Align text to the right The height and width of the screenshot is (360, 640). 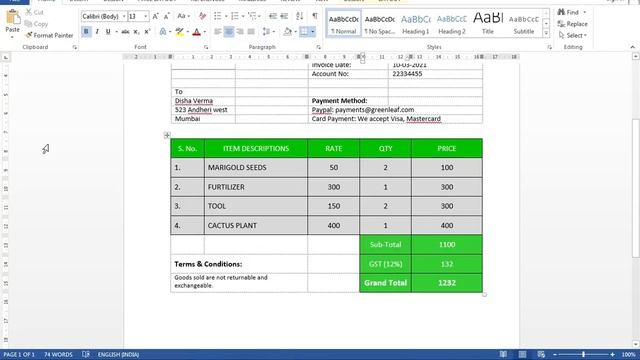pos(240,31)
